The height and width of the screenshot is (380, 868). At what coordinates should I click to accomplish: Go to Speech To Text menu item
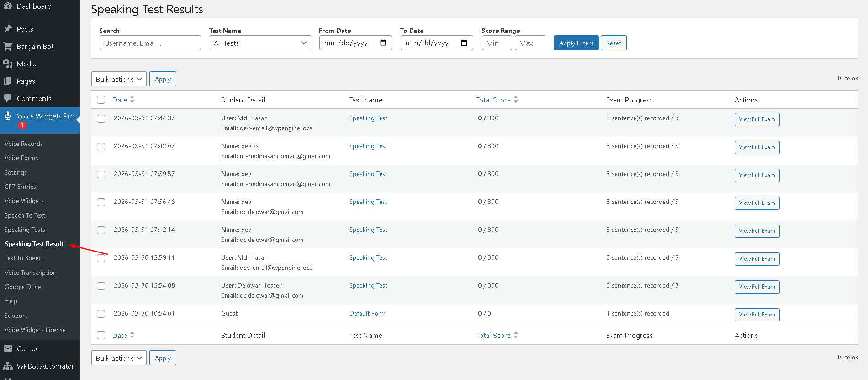(x=25, y=215)
